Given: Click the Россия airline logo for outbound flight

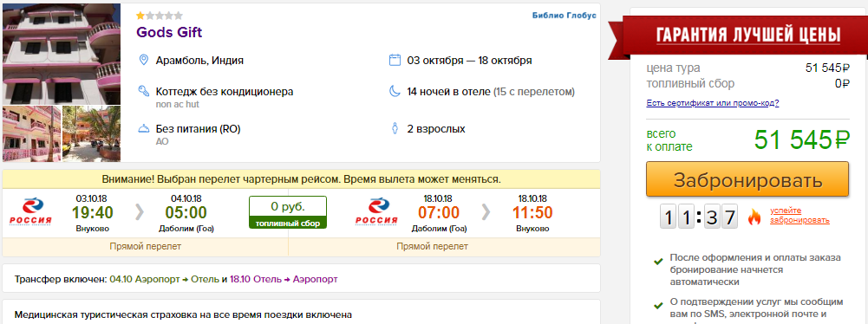Looking at the screenshot, I should 30,213.
